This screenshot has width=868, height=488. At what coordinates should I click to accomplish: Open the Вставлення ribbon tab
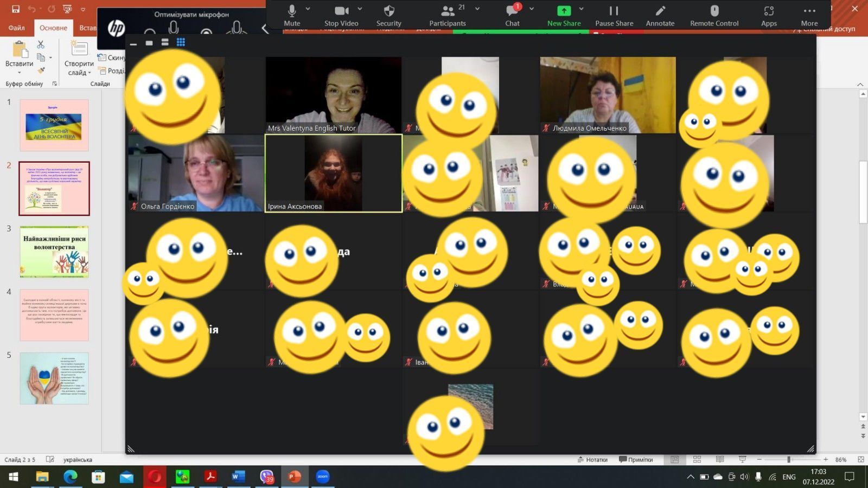[x=87, y=28]
